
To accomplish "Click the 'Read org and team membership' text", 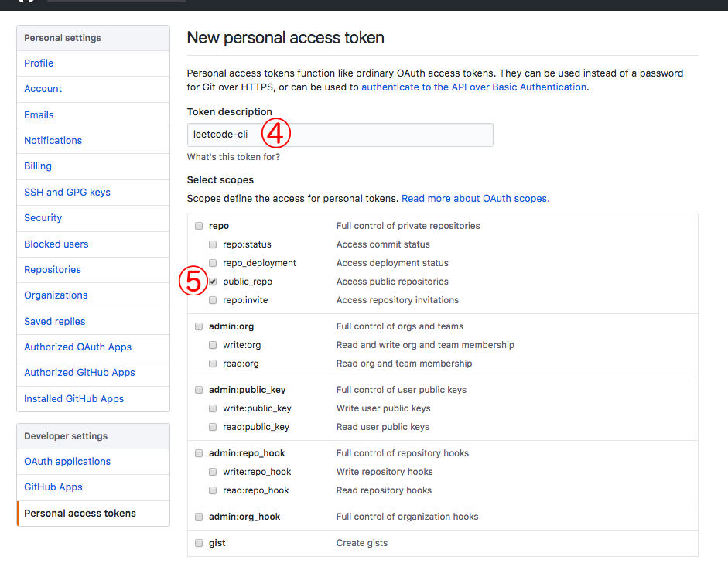I will point(404,364).
